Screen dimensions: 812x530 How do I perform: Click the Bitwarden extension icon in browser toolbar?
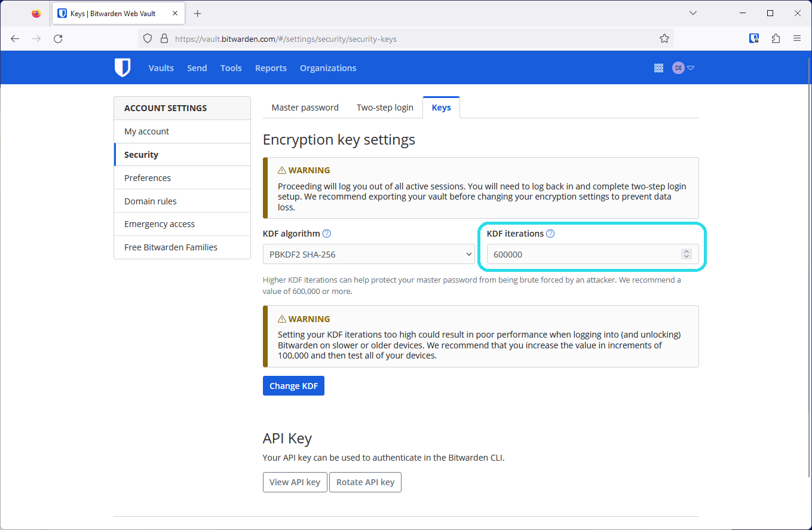pos(753,38)
